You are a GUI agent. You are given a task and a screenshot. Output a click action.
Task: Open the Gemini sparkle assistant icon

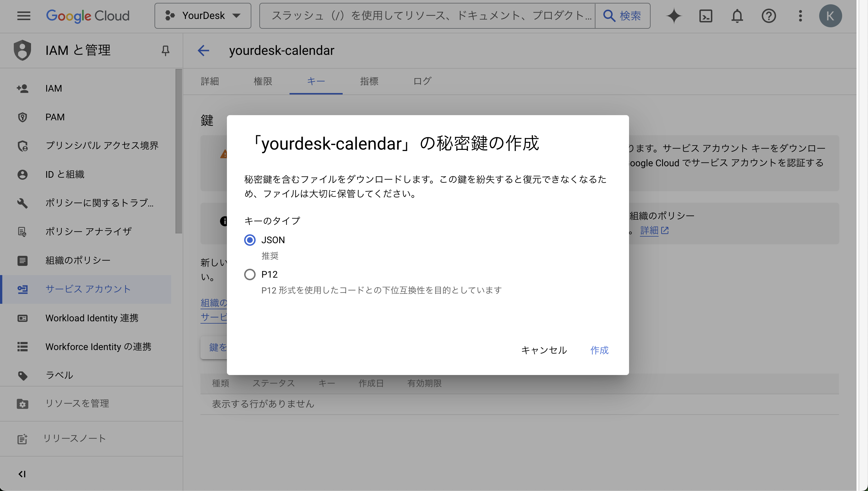coord(674,16)
